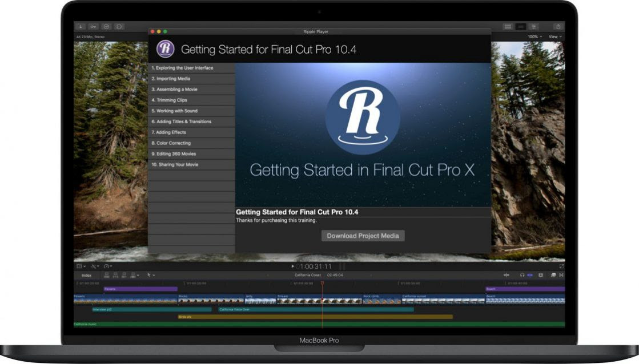Open the Background Tasks checkmark icon
Viewport: 639px width, 364px height.
tap(106, 26)
